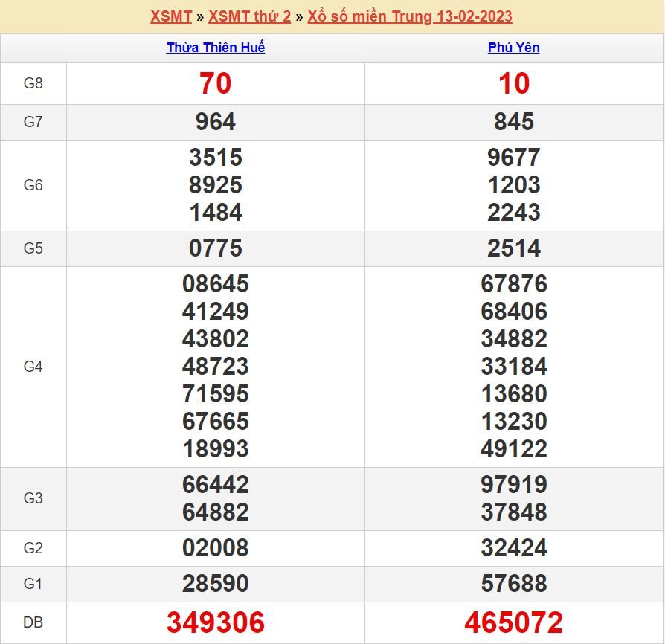Image resolution: width=665 pixels, height=644 pixels.
Task: Click G4 result 68406
Action: [x=513, y=311]
